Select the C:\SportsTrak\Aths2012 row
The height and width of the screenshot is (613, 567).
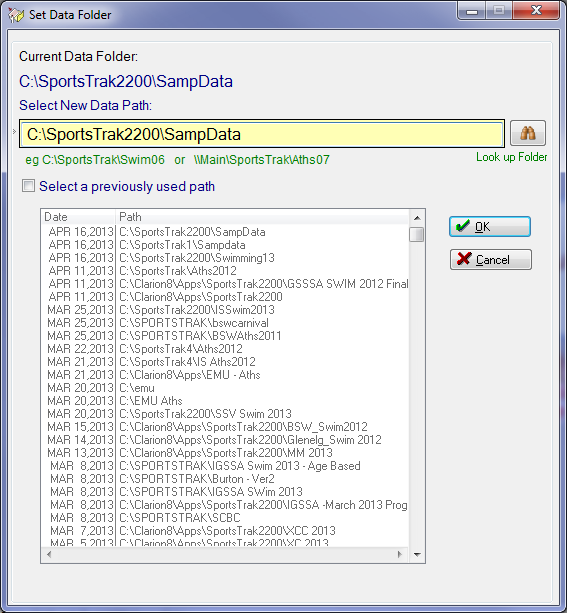click(x=225, y=271)
